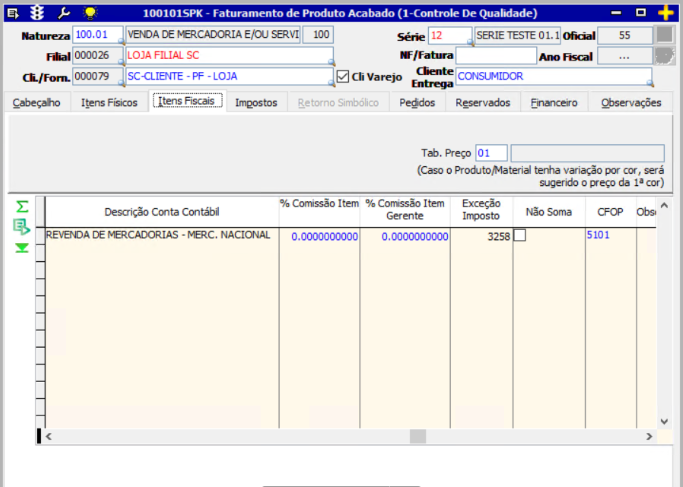Click the CFOP column header
Viewport: 683px width, 487px height.
(610, 212)
